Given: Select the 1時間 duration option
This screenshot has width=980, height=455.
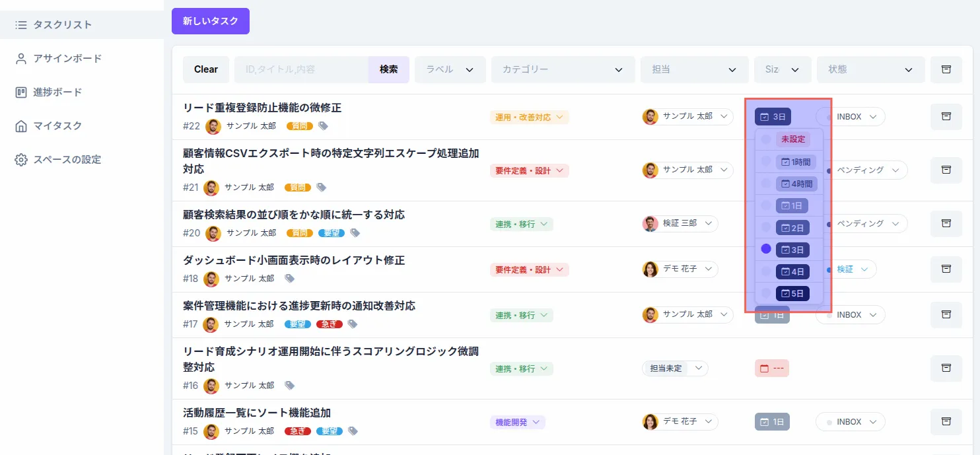Looking at the screenshot, I should click(794, 161).
